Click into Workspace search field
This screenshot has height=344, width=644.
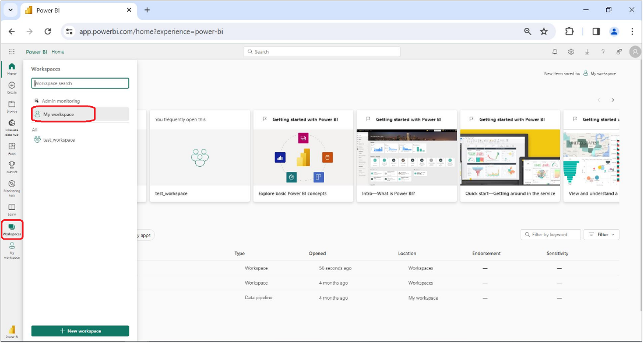pos(80,83)
